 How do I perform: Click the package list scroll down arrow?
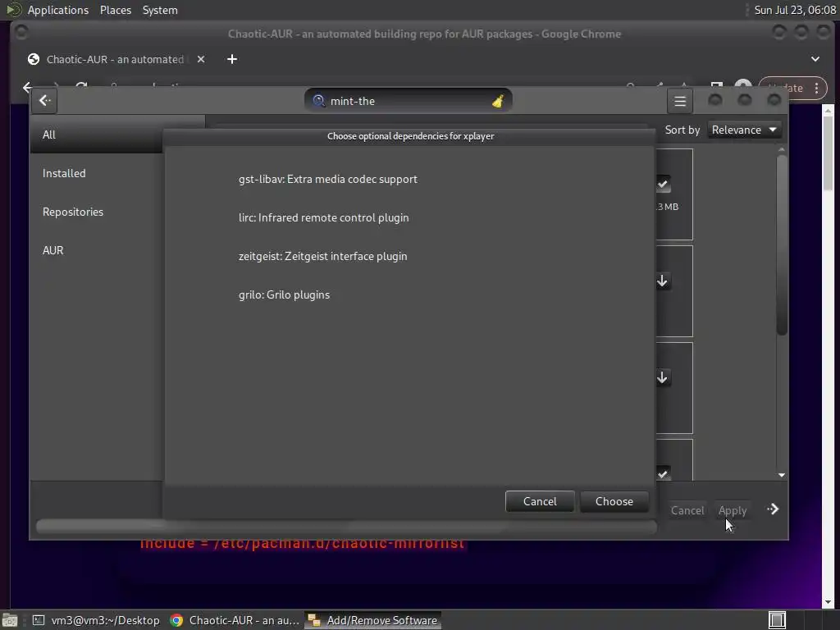click(x=782, y=475)
